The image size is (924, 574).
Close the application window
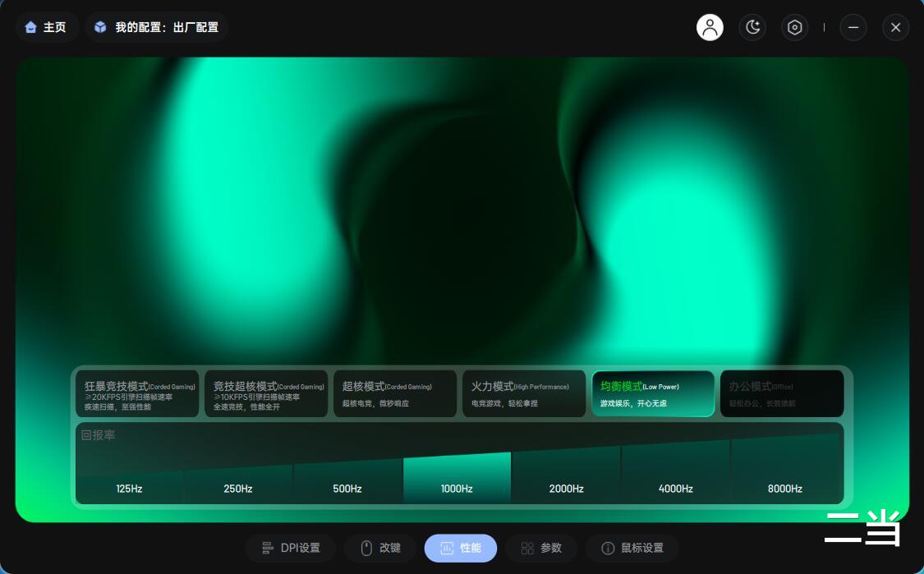point(895,27)
